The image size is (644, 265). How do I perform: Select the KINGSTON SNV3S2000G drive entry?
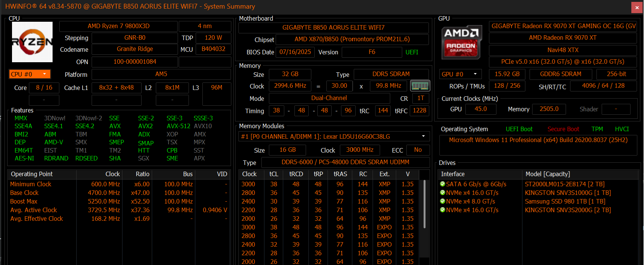(568, 210)
